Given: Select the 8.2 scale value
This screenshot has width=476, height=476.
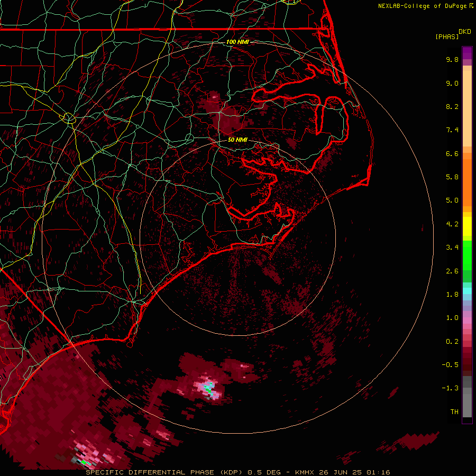Looking at the screenshot, I should click(x=452, y=106).
